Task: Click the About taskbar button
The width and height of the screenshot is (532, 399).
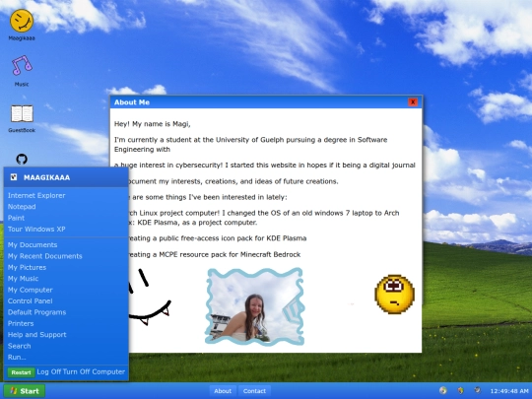Action: click(x=223, y=391)
